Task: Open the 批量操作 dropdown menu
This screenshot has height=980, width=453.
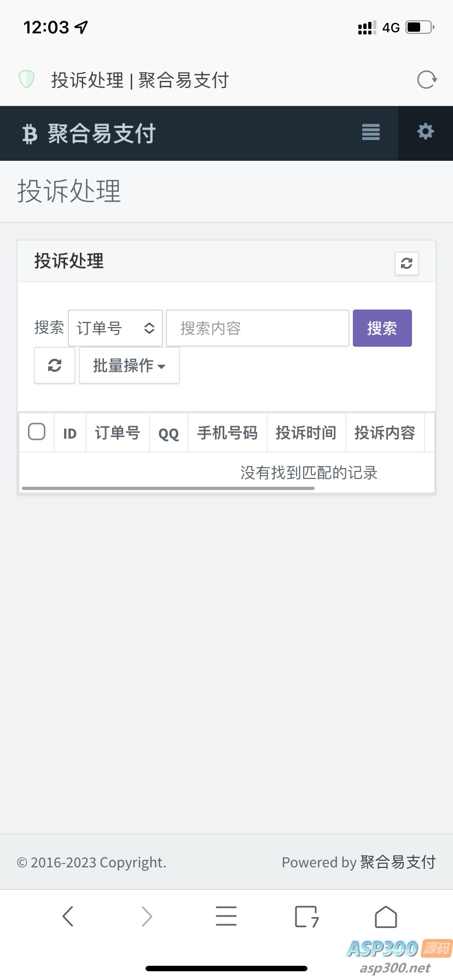Action: (129, 365)
